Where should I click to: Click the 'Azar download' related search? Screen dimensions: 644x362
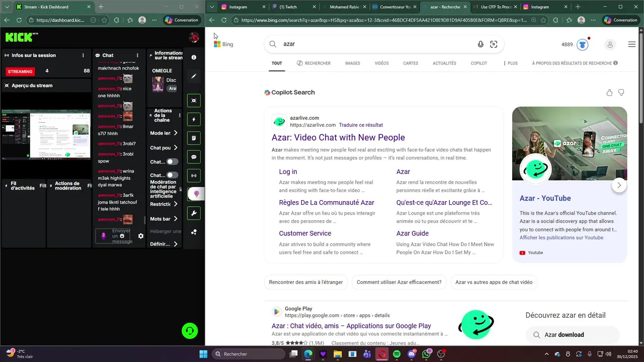point(573,335)
